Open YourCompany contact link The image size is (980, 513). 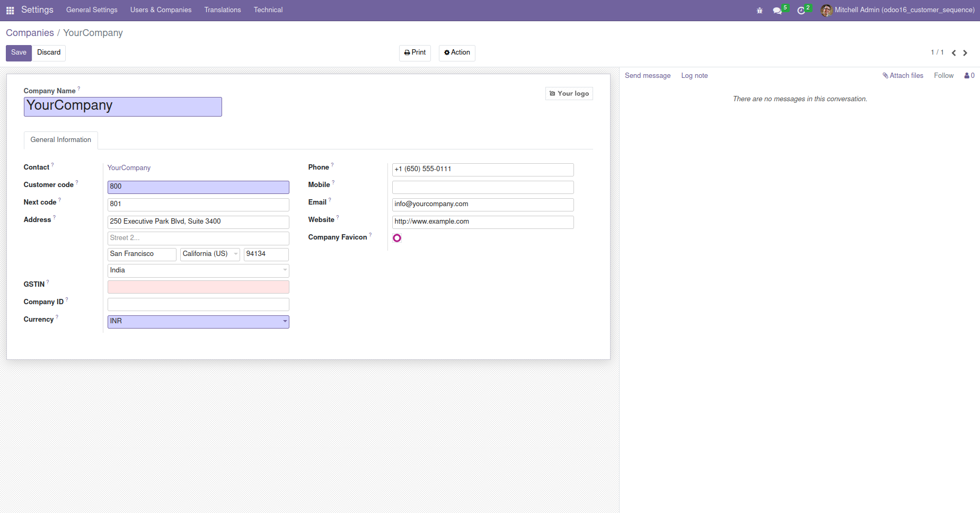[x=129, y=168]
